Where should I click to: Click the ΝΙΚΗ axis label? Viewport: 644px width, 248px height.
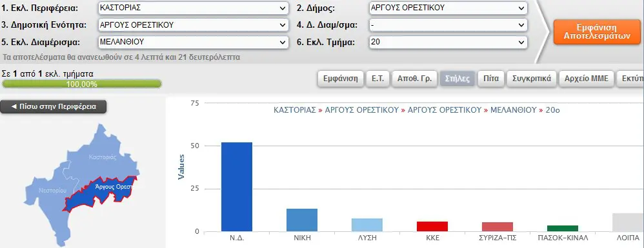[x=302, y=238]
